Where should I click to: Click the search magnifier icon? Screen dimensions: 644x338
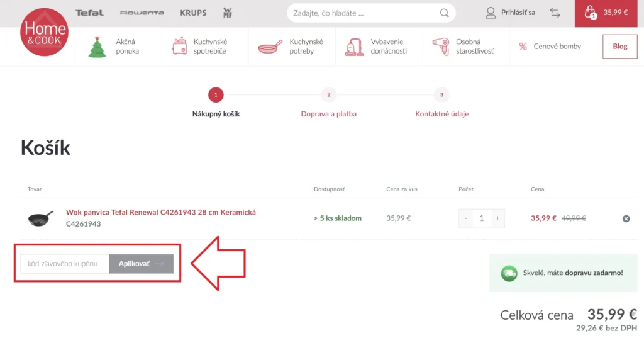pyautogui.click(x=445, y=13)
